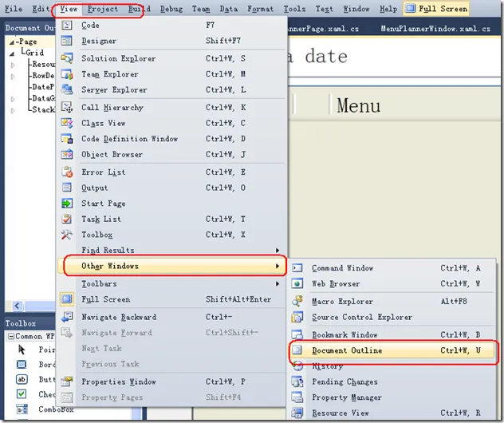Click the Designer icon in View menu

(x=67, y=41)
